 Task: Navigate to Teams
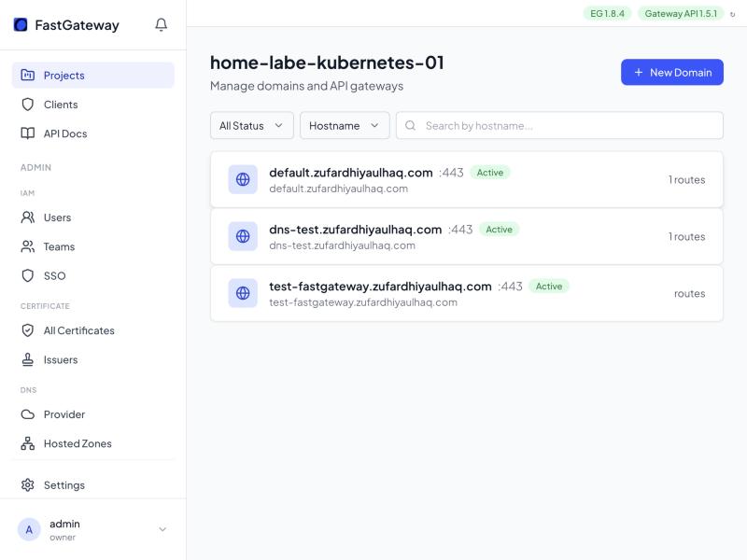click(x=92, y=246)
